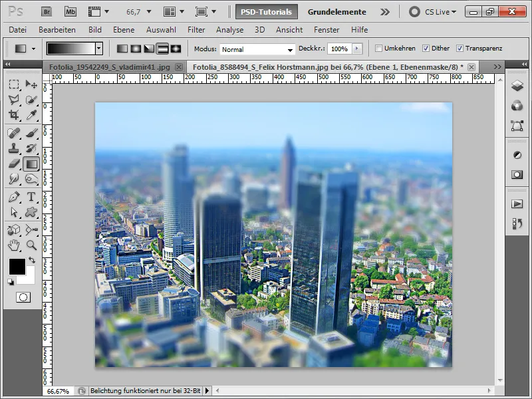
Task: Open the gradient picker dropdown arrow
Action: [x=98, y=49]
